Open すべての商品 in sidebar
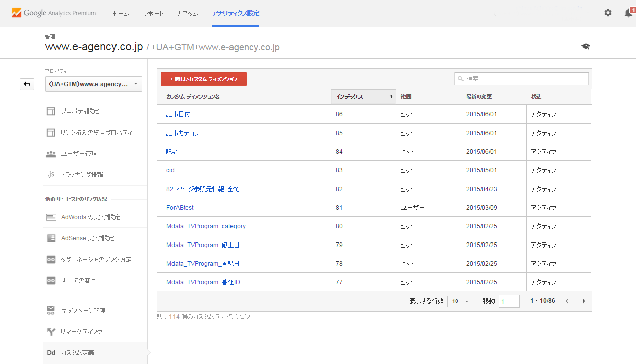The height and width of the screenshot is (364, 636). point(78,281)
